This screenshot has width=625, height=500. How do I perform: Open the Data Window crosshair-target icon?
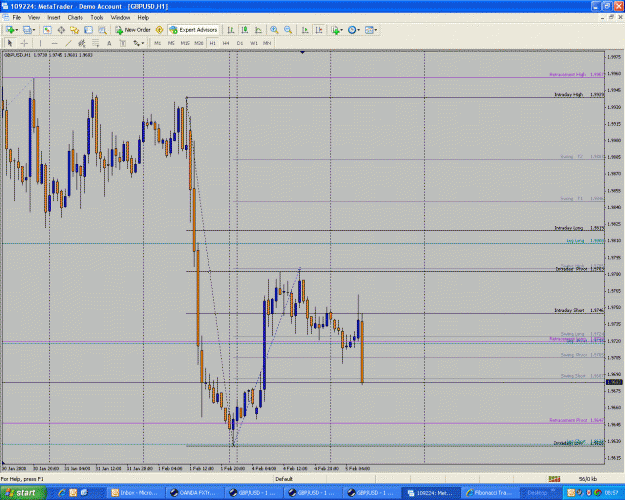click(x=61, y=30)
